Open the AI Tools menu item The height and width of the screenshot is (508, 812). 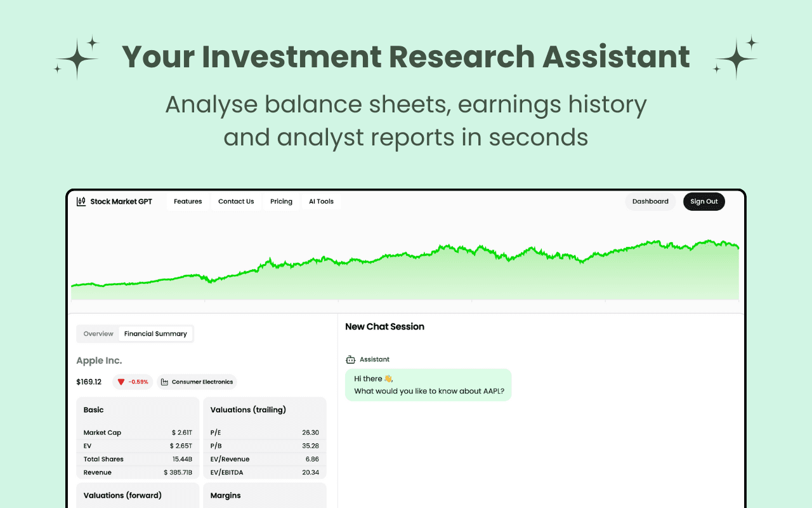[321, 201]
